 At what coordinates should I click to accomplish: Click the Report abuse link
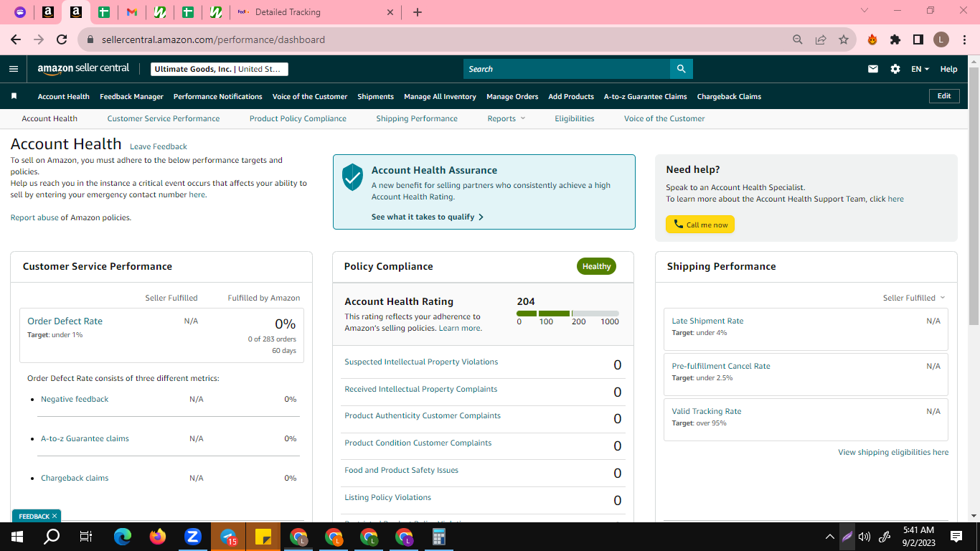click(x=34, y=217)
